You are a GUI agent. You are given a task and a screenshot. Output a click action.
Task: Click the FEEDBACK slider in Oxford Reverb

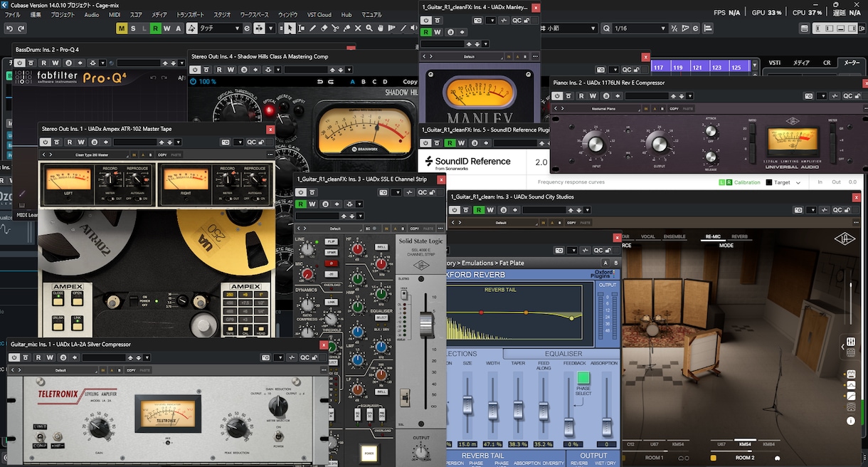569,426
